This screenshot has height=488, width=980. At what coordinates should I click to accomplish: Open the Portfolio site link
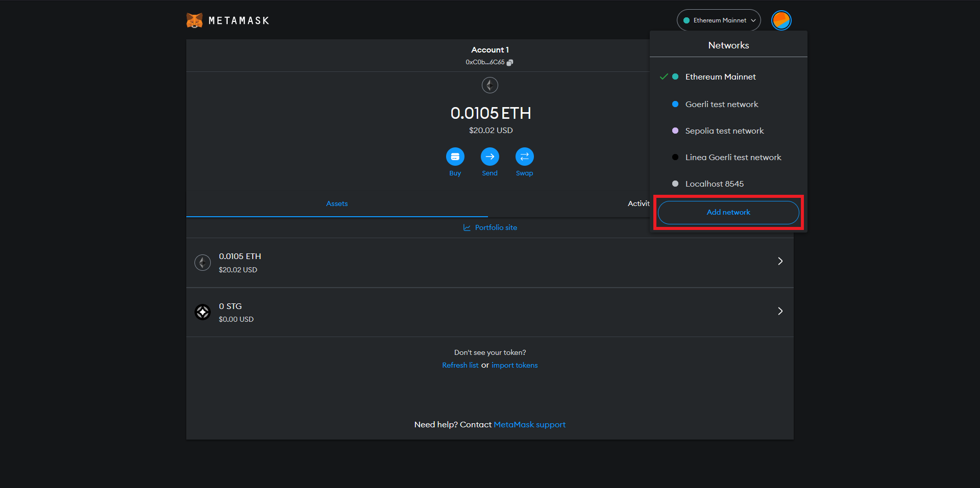click(496, 227)
